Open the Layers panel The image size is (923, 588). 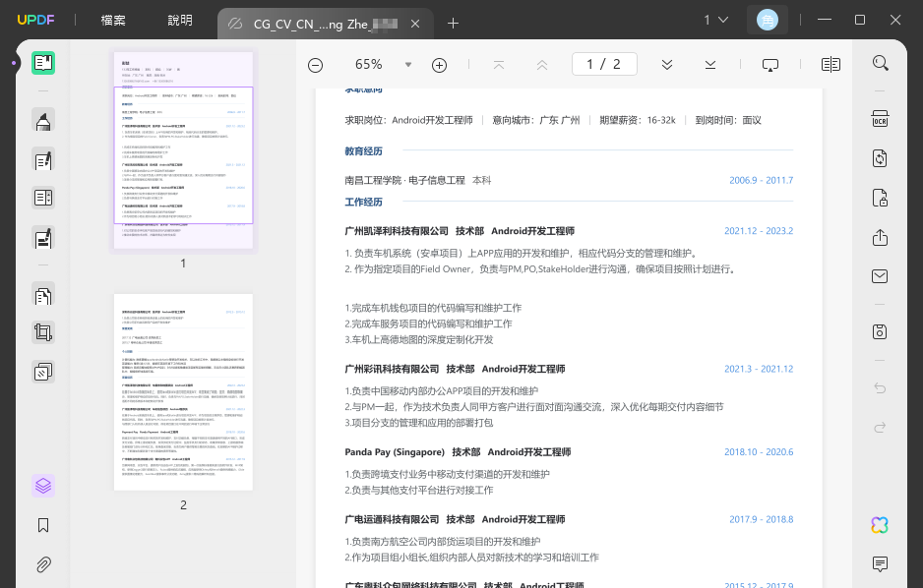tap(43, 486)
